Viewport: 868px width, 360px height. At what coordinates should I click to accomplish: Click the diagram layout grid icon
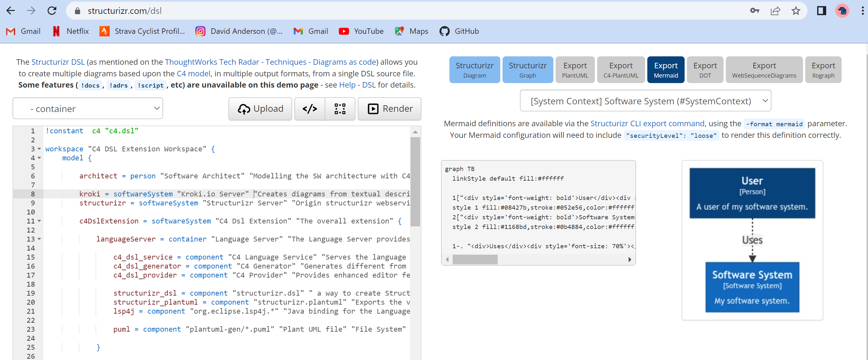click(x=340, y=109)
